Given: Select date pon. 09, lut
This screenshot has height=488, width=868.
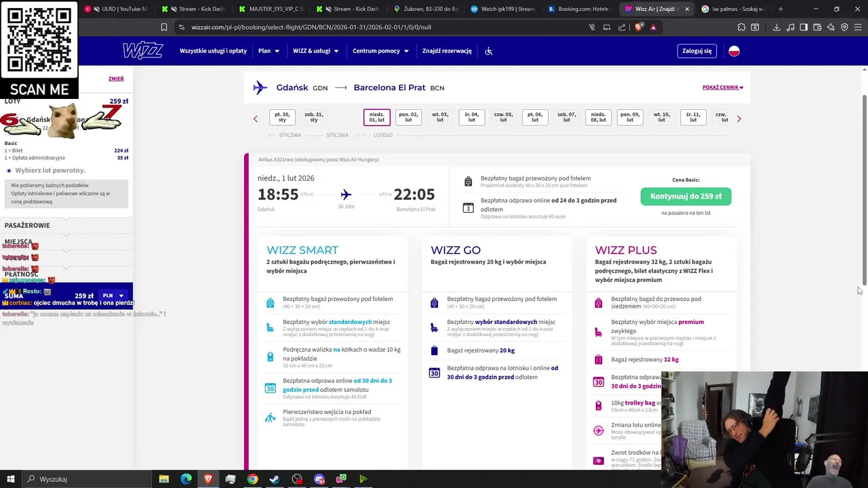Looking at the screenshot, I should click(x=630, y=117).
